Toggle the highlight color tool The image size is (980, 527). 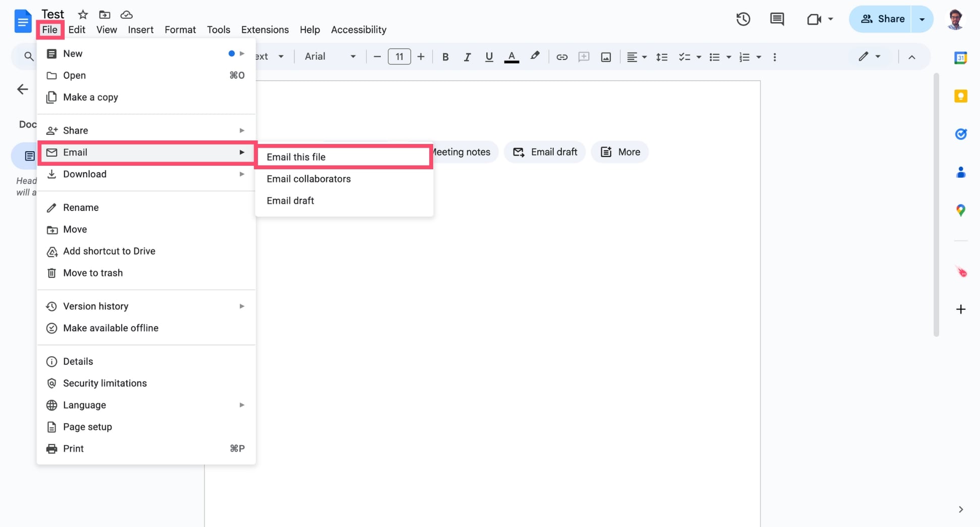tap(534, 57)
